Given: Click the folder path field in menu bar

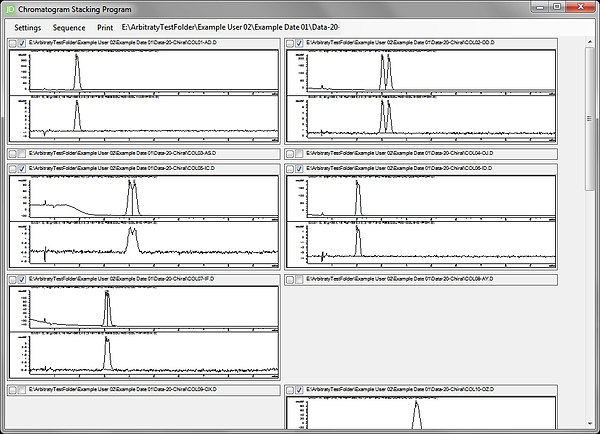Looking at the screenshot, I should click(x=231, y=28).
